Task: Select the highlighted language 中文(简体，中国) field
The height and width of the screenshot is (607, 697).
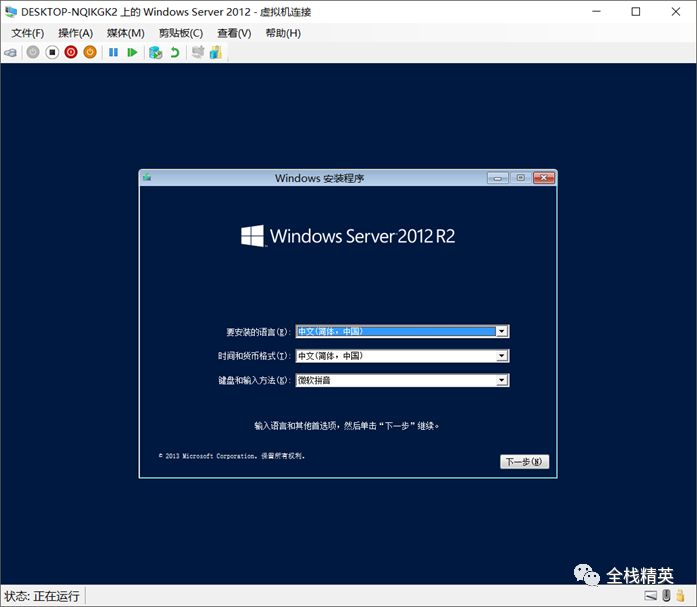Action: (x=402, y=331)
